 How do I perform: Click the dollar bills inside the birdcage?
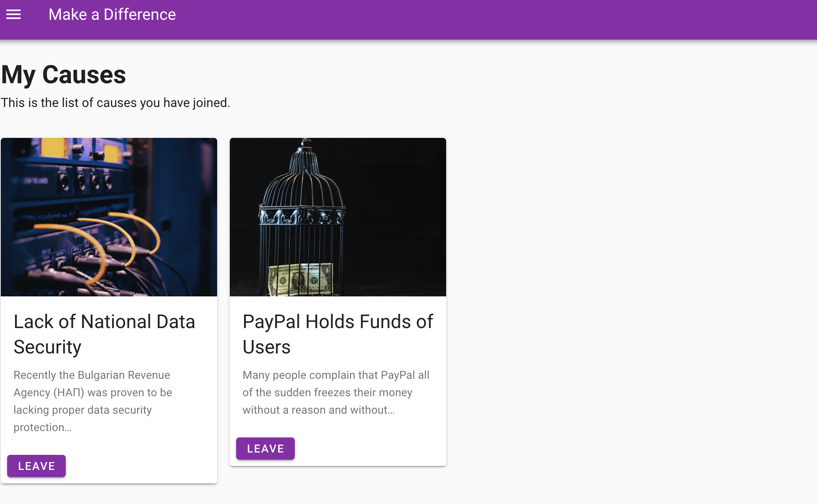click(300, 280)
